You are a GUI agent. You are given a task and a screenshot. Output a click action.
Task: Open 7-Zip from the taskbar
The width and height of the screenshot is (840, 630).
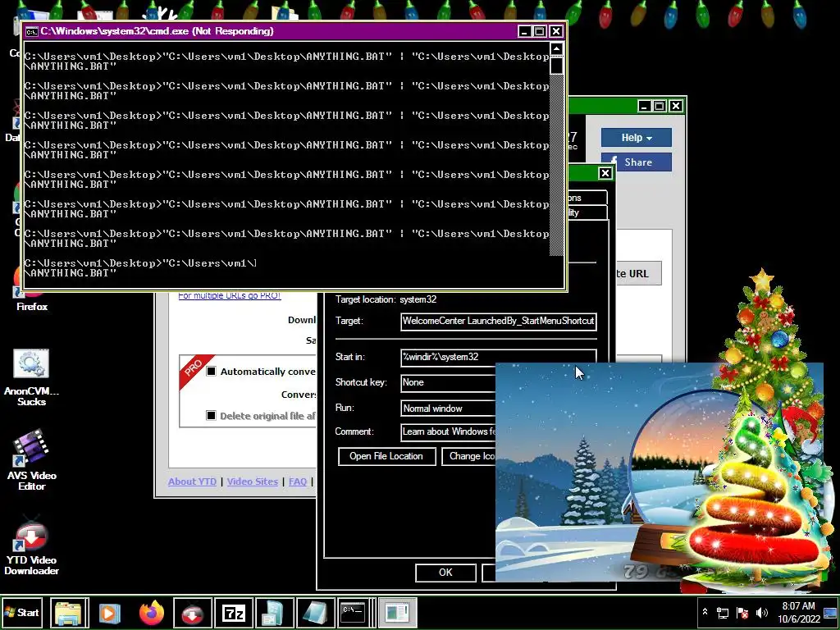[x=233, y=612]
